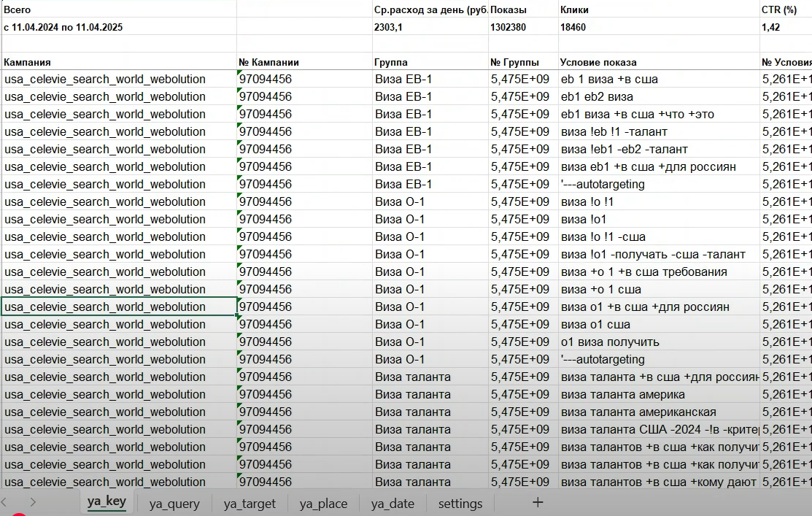Image resolution: width=812 pixels, height=516 pixels.
Task: Click the cell виза !o1 -получать -сша -талант
Action: pyautogui.click(x=659, y=255)
